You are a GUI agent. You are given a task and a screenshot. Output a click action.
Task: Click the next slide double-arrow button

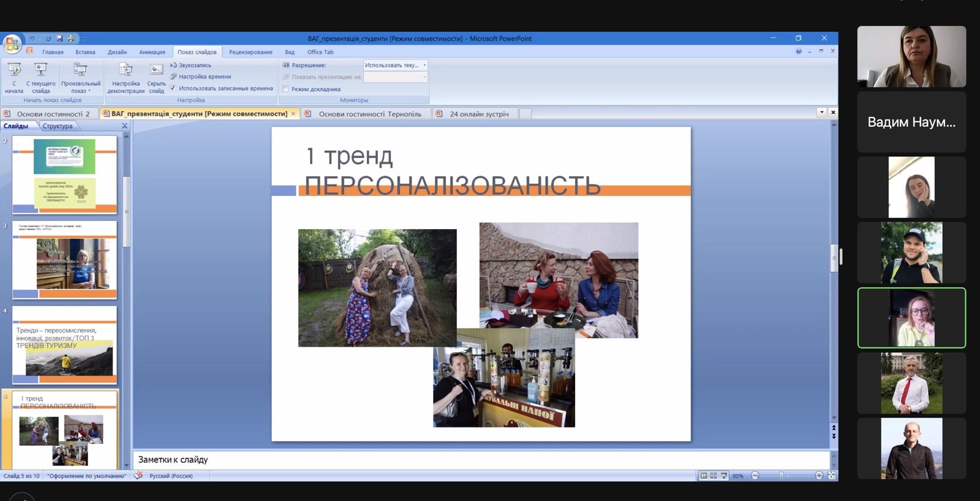(x=834, y=437)
